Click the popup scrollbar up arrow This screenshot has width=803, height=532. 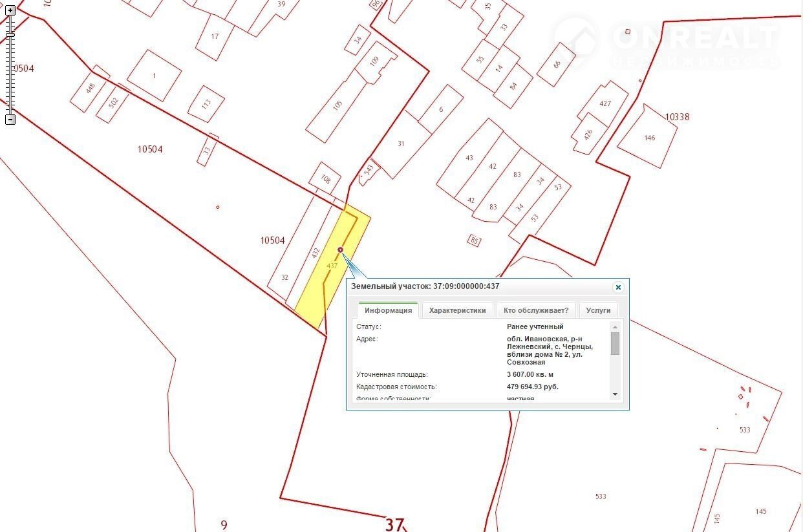[x=615, y=327]
